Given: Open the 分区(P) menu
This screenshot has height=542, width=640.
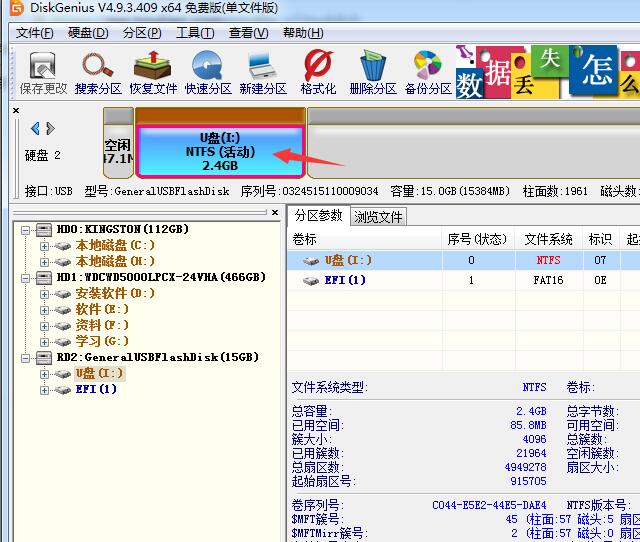Looking at the screenshot, I should point(142,33).
